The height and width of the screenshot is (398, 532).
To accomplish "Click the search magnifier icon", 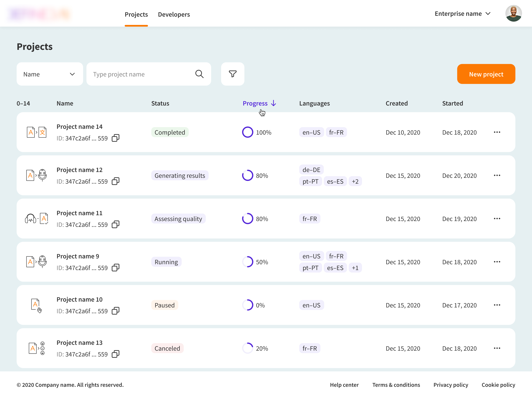I will tap(199, 74).
